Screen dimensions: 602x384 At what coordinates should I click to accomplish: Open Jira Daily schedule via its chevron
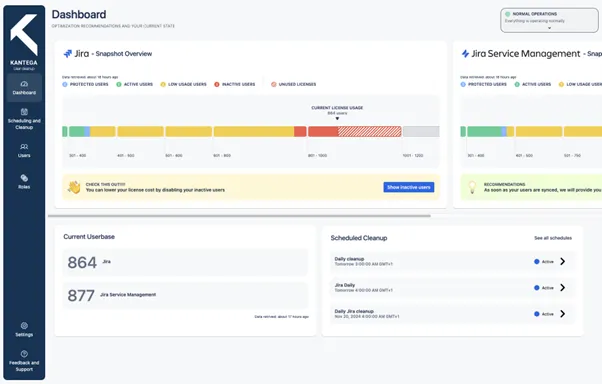point(562,288)
